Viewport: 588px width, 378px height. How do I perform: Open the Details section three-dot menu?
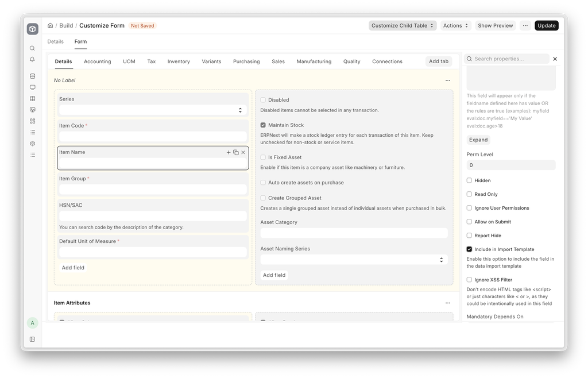pyautogui.click(x=448, y=80)
